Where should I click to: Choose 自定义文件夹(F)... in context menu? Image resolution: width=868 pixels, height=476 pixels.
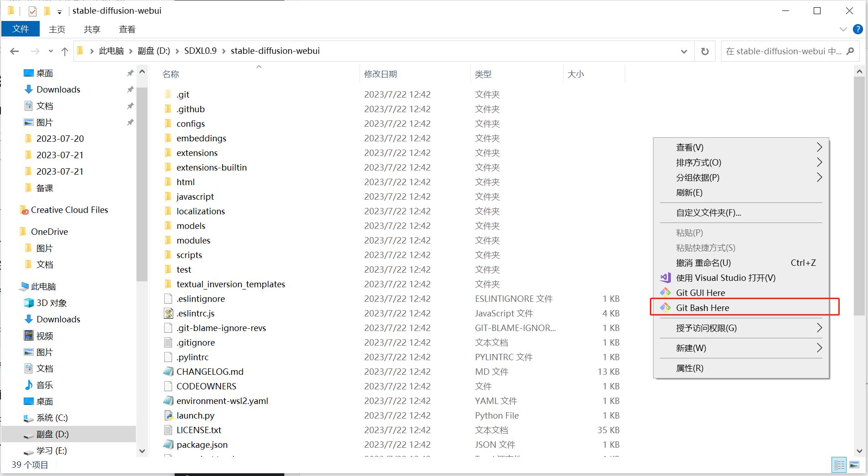coord(741,212)
